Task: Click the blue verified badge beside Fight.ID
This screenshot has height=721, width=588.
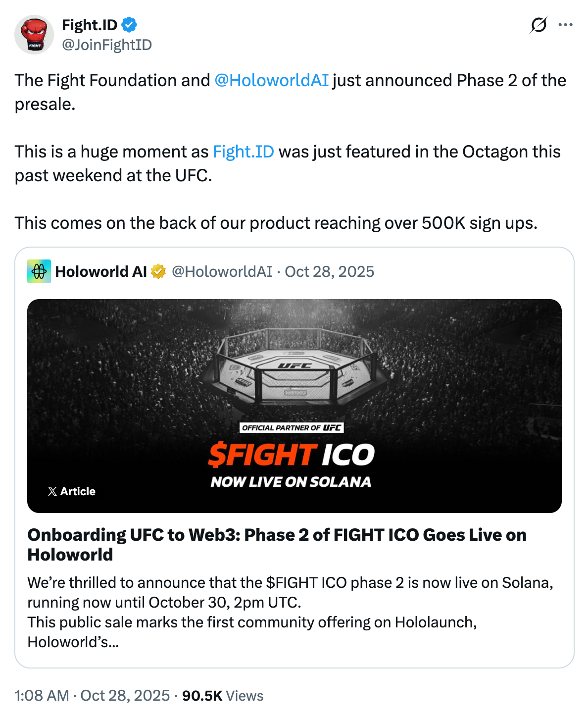Action: pos(130,24)
